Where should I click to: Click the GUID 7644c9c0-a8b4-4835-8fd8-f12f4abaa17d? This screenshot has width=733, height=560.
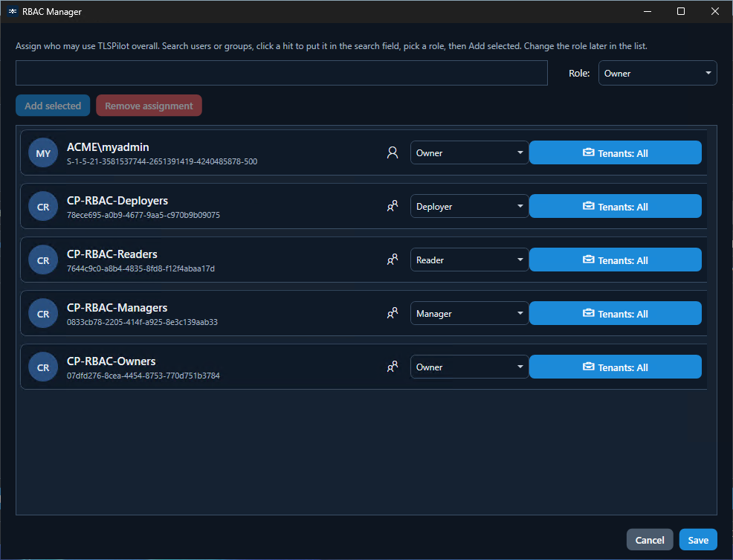click(x=141, y=268)
